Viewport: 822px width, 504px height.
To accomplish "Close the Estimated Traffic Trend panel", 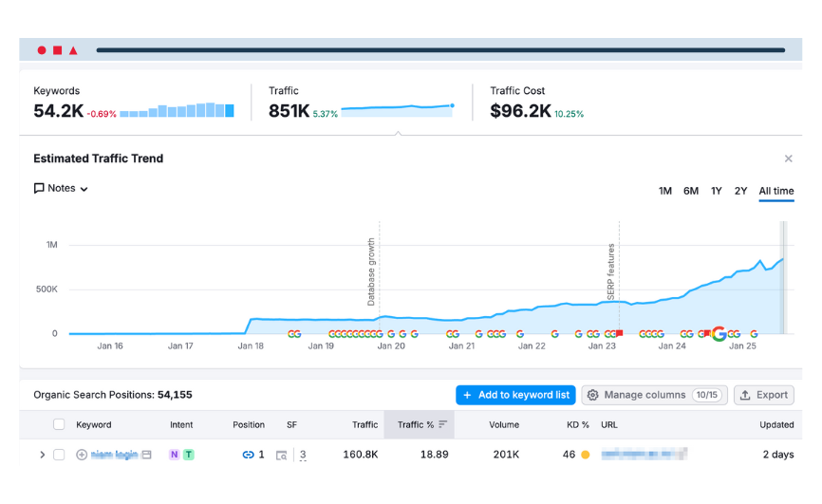I will 788,159.
